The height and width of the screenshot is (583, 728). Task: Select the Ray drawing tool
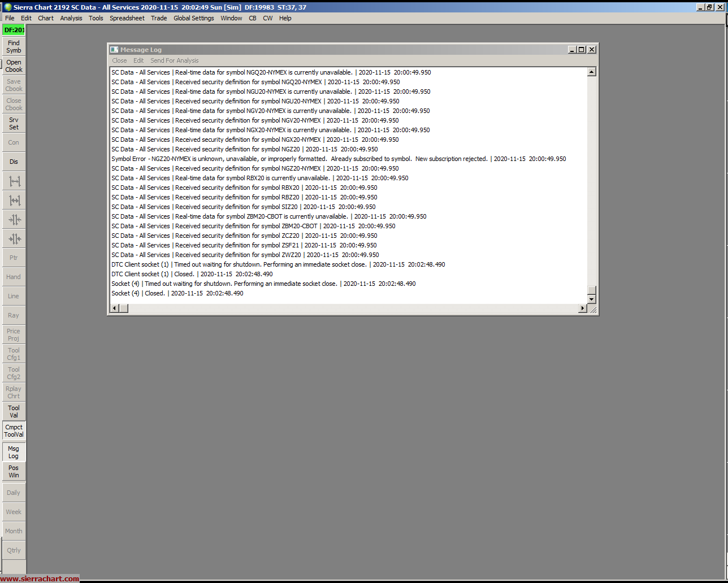14,315
